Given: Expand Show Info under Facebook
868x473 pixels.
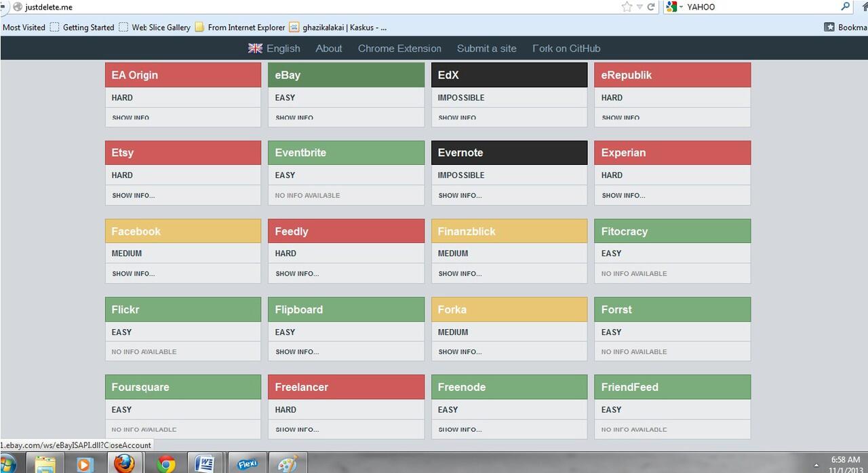Looking at the screenshot, I should [x=134, y=273].
